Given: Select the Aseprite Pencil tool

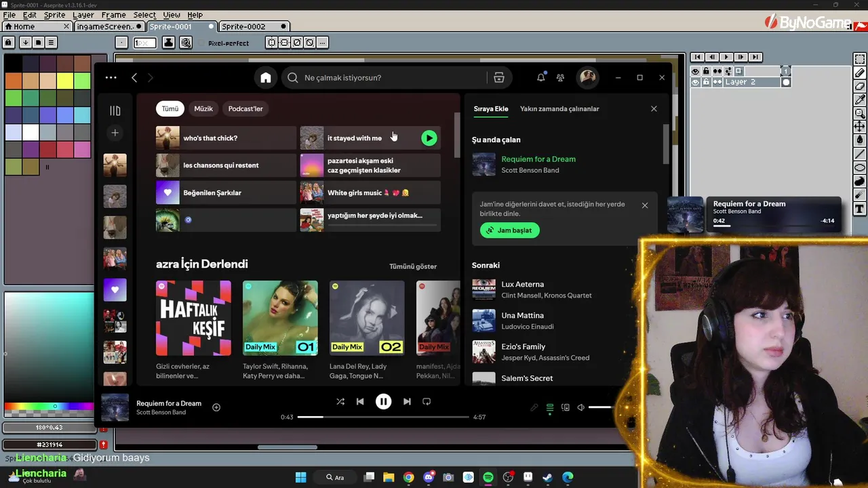Looking at the screenshot, I should point(860,73).
